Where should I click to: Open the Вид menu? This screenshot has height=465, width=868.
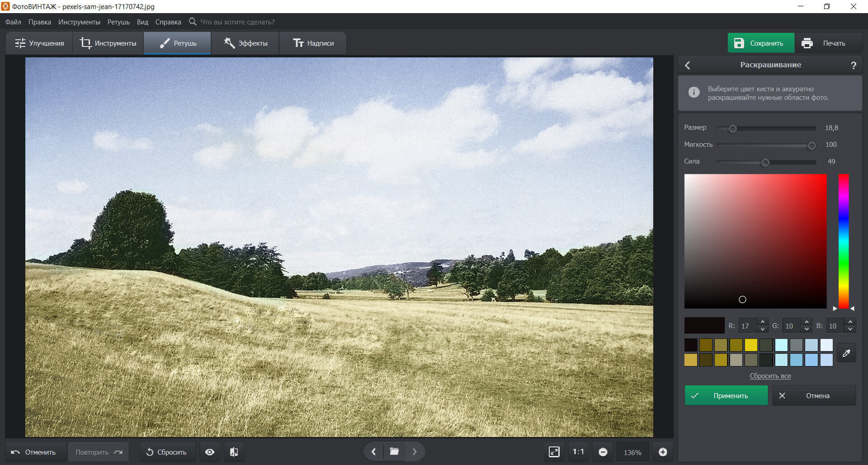coord(142,22)
